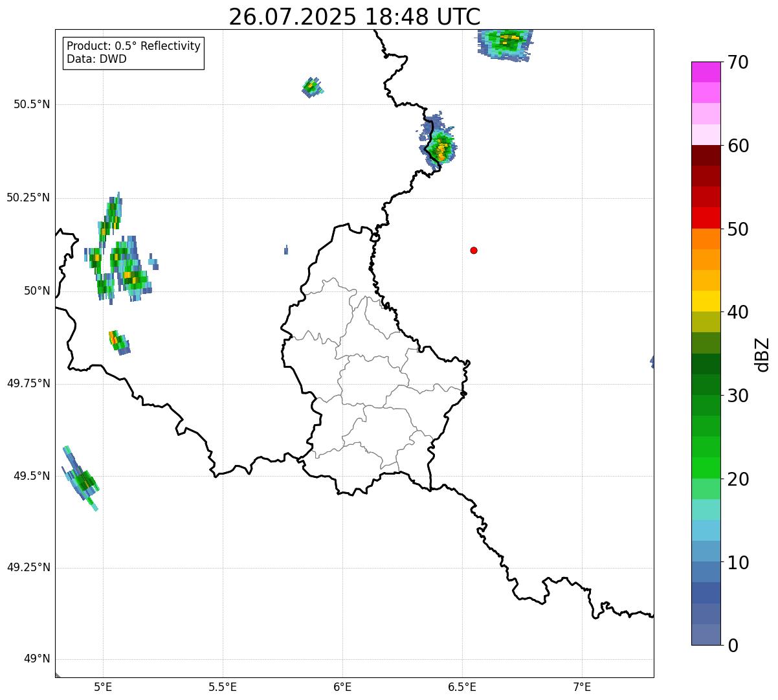The width and height of the screenshot is (778, 700).
Task: Click the Product: 0.5° Reflectivity label
Action: point(134,46)
